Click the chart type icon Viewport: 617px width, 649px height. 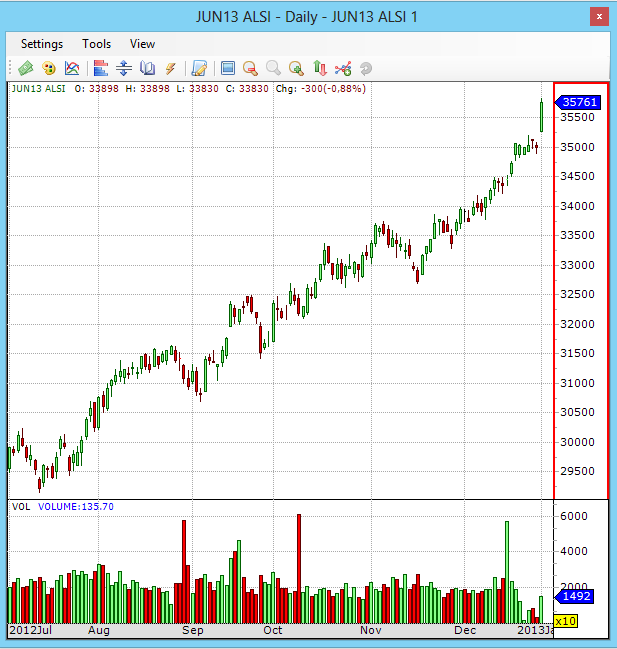72,68
